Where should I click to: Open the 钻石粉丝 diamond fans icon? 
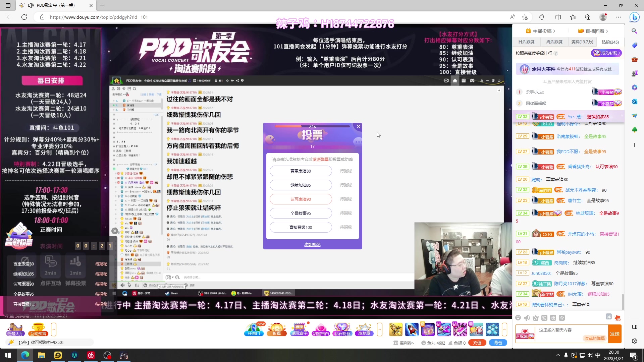tap(342, 329)
